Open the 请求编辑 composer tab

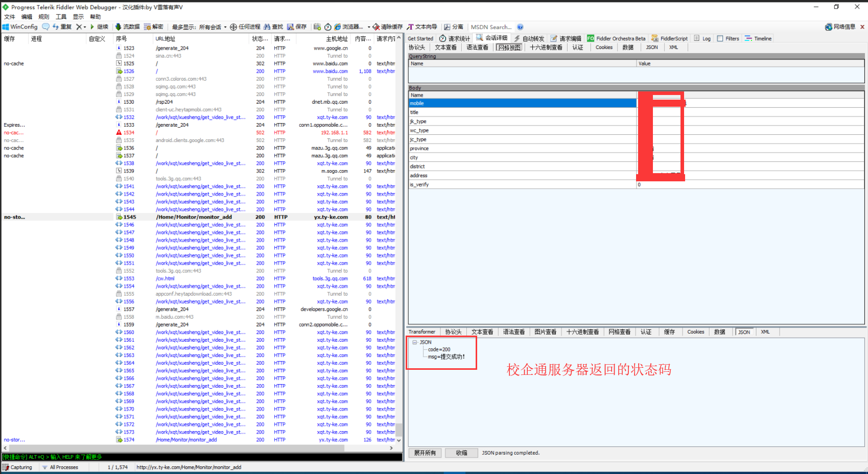566,38
